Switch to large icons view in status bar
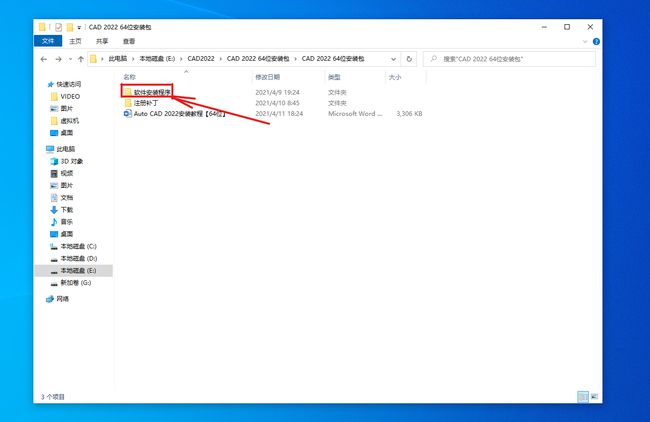The width and height of the screenshot is (650, 422). point(594,397)
